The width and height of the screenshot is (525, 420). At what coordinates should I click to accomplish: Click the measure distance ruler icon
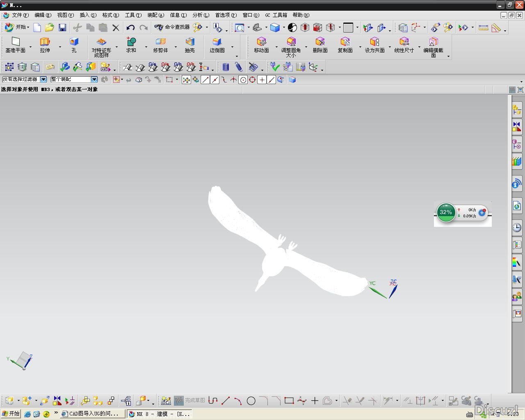483,27
